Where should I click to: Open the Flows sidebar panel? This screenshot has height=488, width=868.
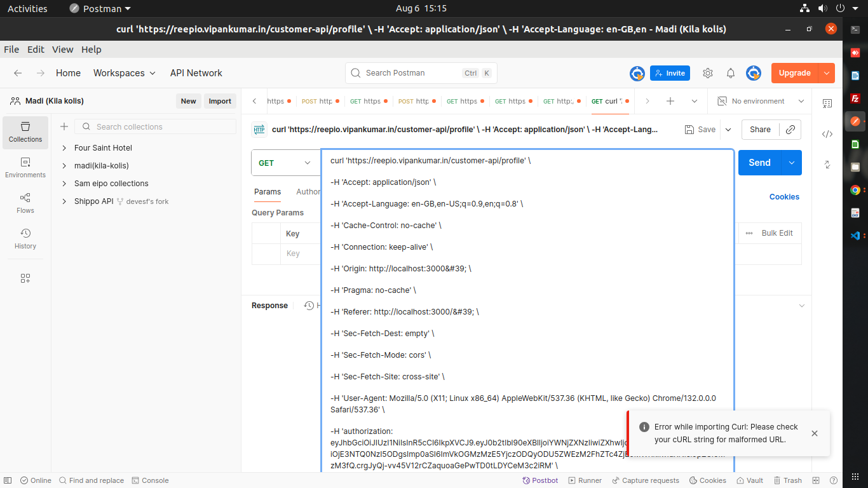(x=25, y=203)
